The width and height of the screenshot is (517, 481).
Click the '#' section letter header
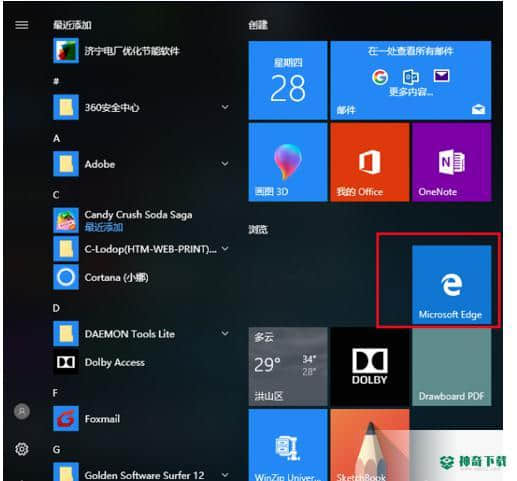point(56,81)
